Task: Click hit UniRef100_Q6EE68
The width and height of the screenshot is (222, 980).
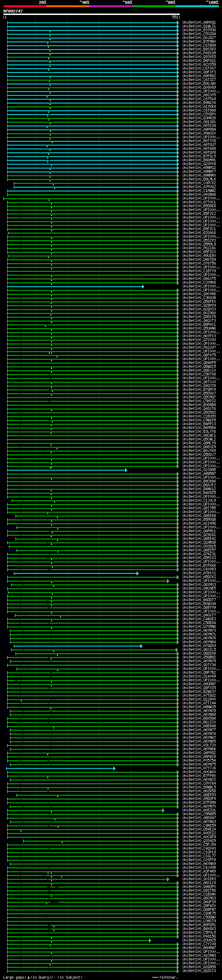Action: coord(199,516)
